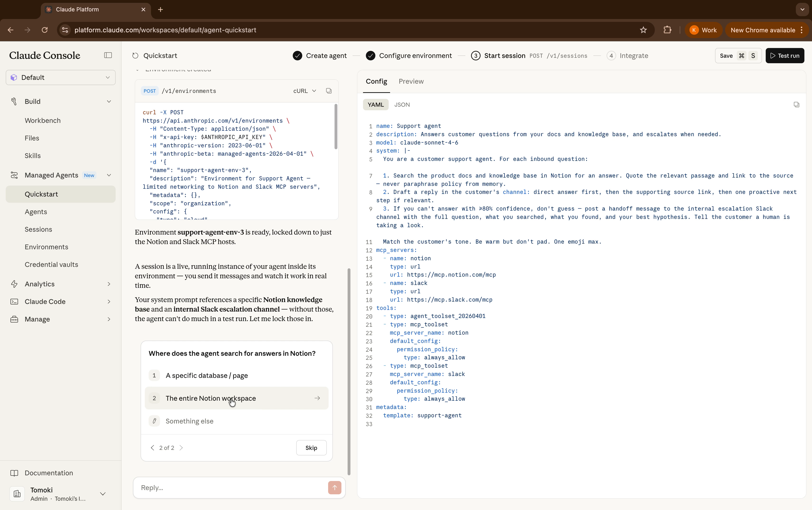Start a Test run
Screen dimensions: 812x510
coord(785,56)
